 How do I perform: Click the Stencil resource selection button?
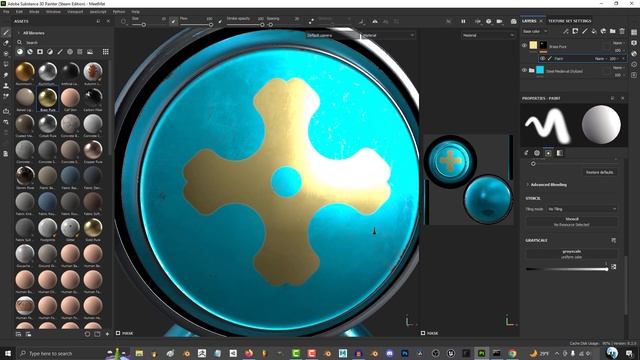tap(571, 222)
